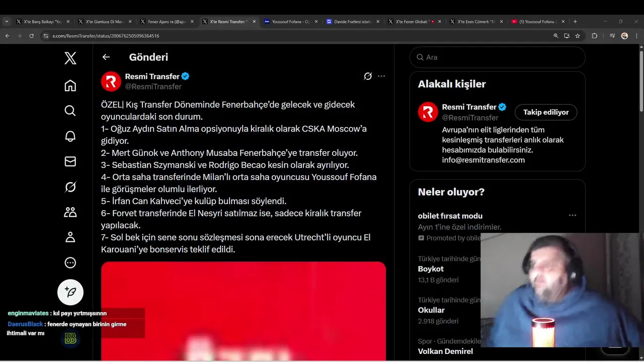644x362 pixels.
Task: Open the Chrome three-dot menu
Action: [636, 36]
